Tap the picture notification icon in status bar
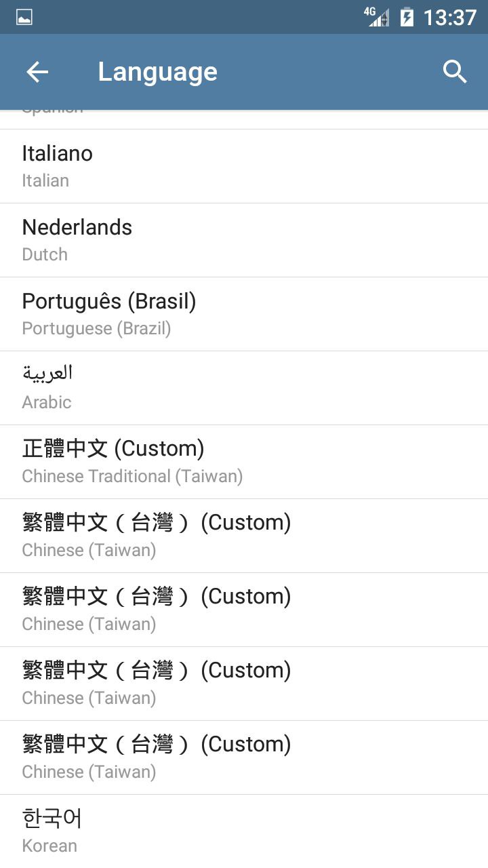 pyautogui.click(x=24, y=18)
